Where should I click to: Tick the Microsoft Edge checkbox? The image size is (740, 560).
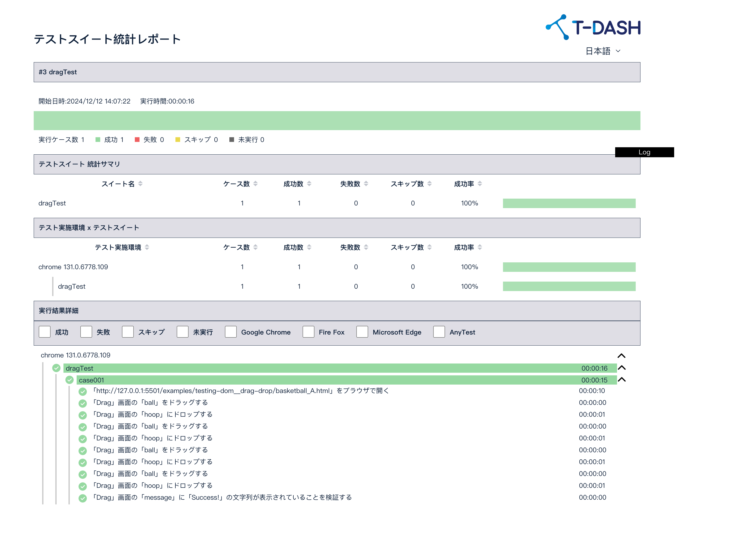pos(362,332)
